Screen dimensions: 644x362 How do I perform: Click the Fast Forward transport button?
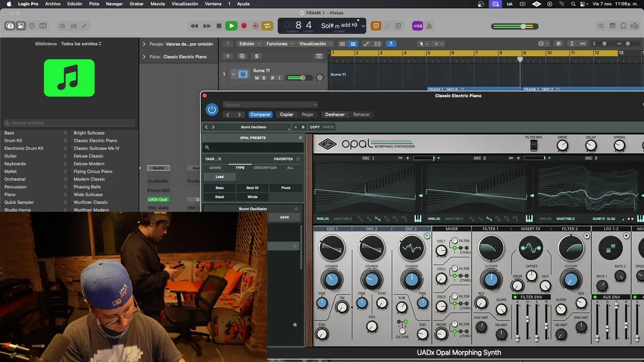coord(207,26)
